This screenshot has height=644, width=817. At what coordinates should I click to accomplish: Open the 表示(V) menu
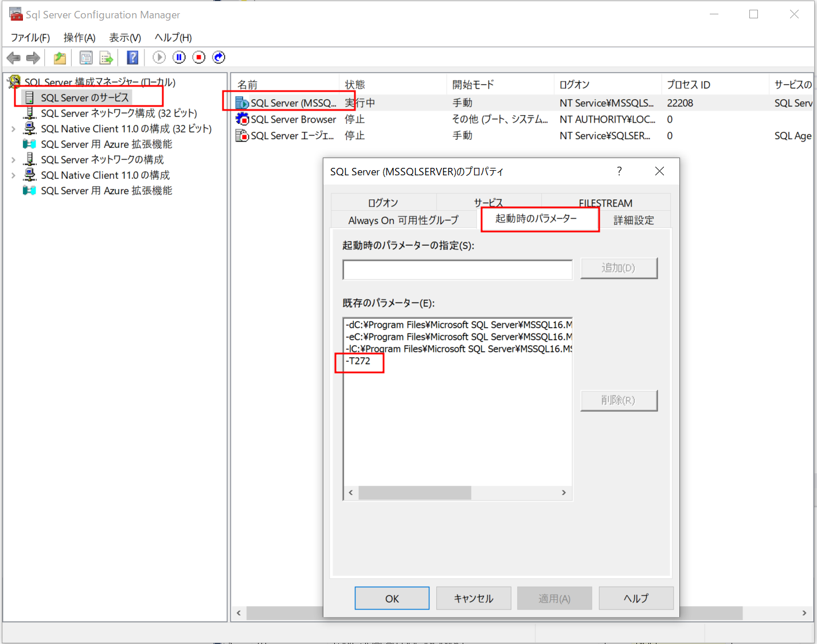tap(125, 38)
